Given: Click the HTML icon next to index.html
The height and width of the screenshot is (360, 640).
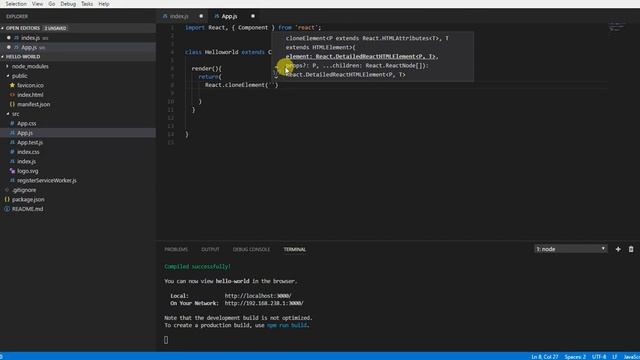Looking at the screenshot, I should pos(12,95).
